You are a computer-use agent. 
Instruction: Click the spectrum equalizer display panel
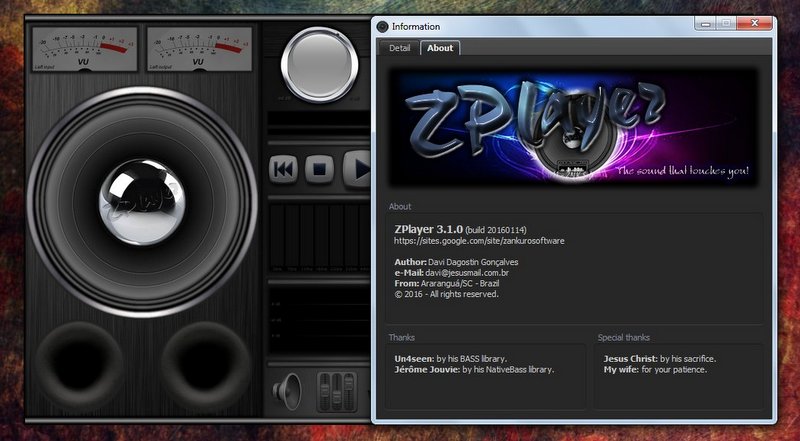point(319,238)
